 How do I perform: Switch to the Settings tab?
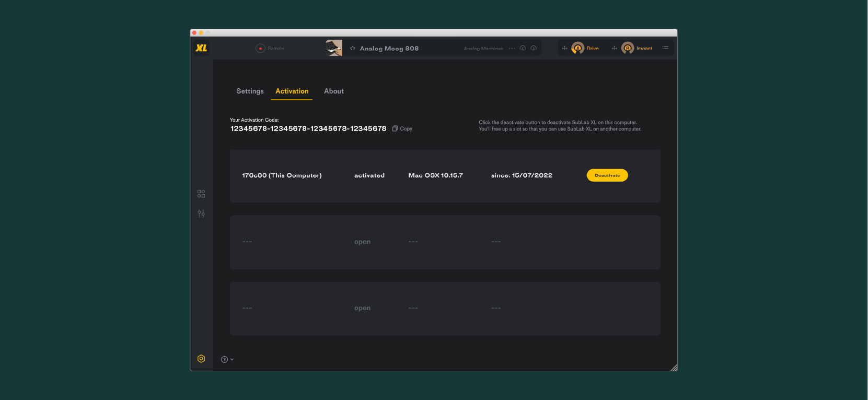pyautogui.click(x=250, y=91)
